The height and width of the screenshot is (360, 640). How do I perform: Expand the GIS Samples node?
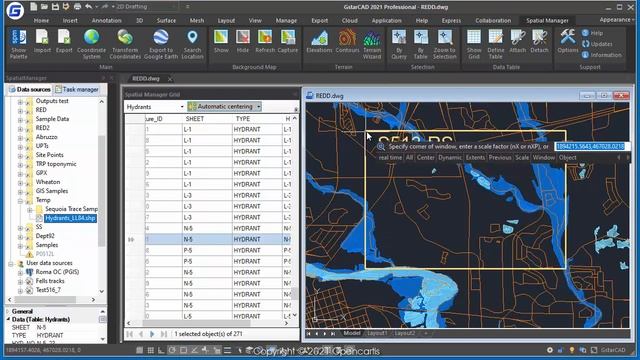point(20,191)
